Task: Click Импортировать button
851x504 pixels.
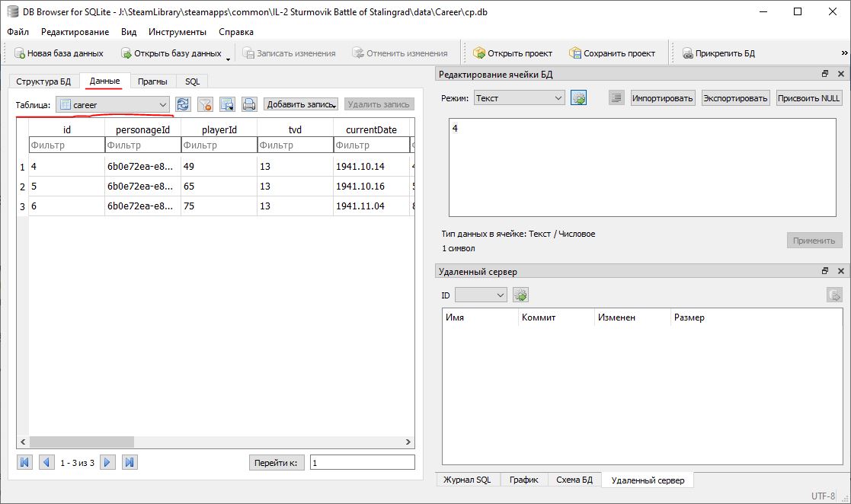Action: pyautogui.click(x=663, y=98)
